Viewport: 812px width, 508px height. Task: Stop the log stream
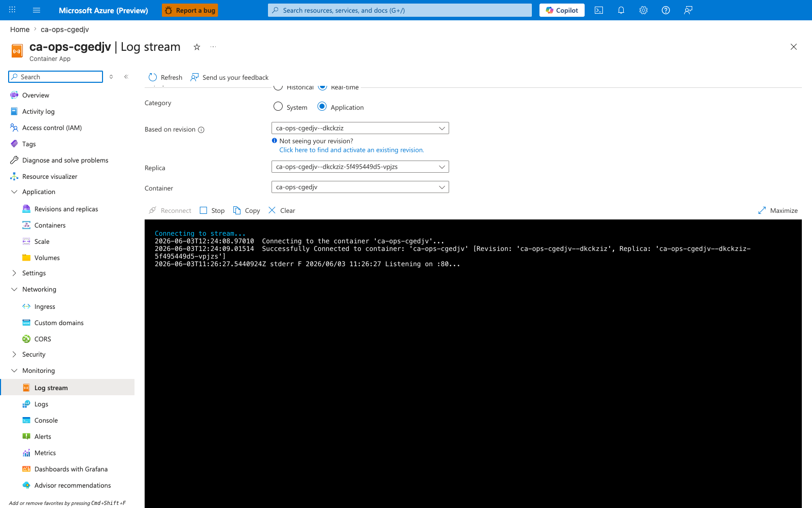coord(212,210)
